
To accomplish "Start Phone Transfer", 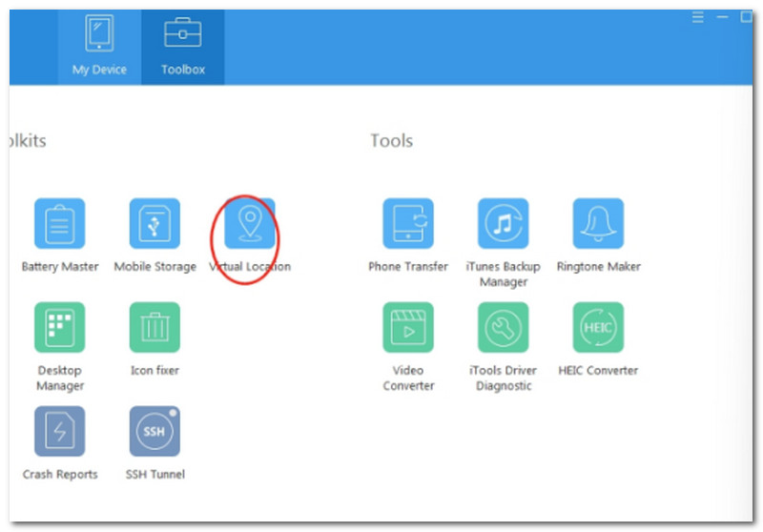I will [x=408, y=223].
